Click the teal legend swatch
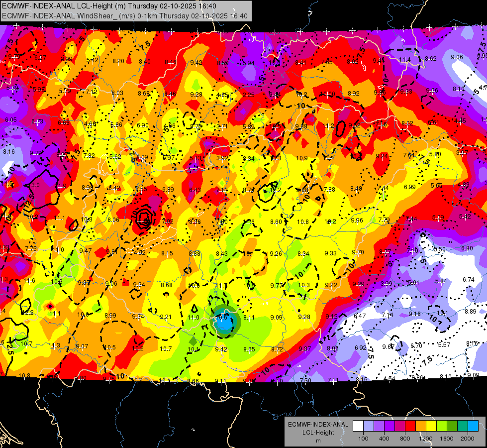487x448 pixels. tap(463, 426)
